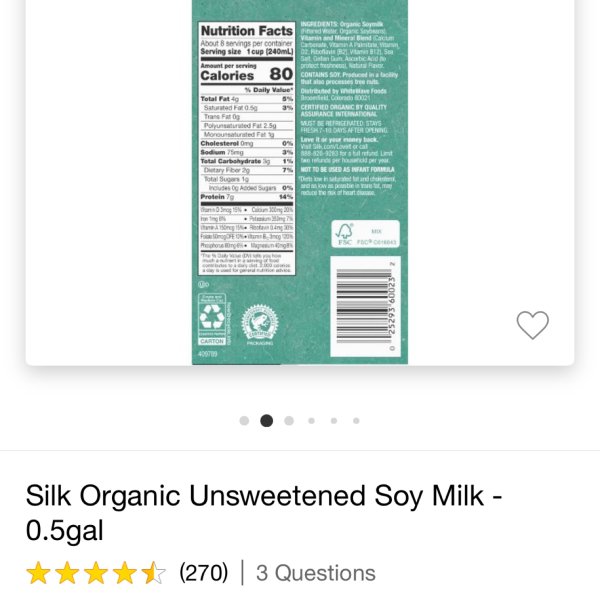Select the fourth carousel pagination dot

311,421
